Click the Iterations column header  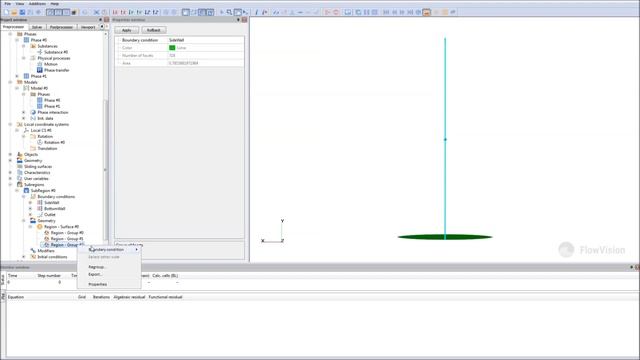(101, 297)
